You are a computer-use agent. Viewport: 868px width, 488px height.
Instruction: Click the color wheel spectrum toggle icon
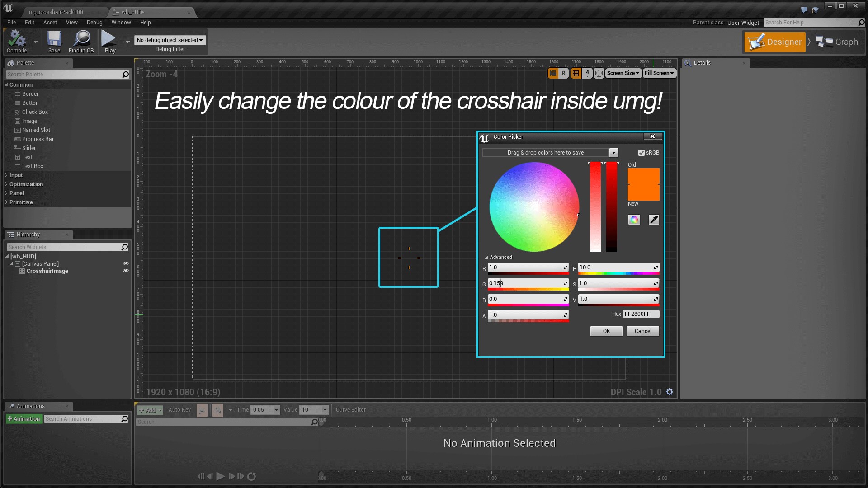(634, 220)
